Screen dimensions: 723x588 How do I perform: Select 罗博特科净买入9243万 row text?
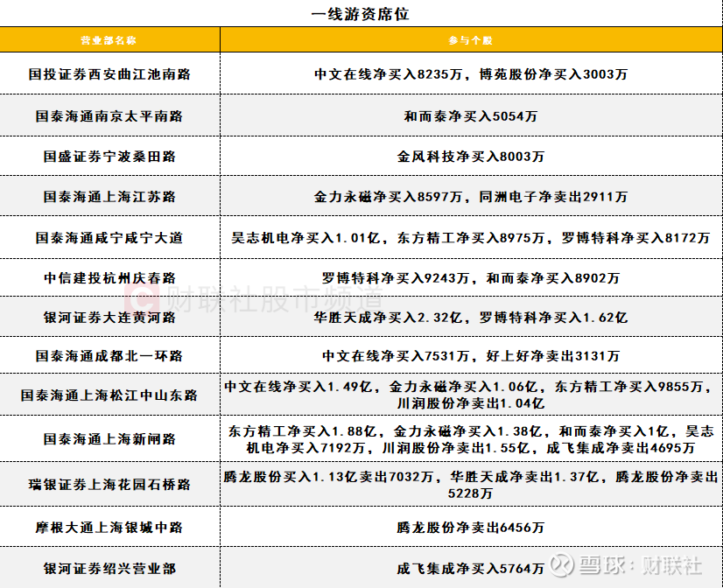pyautogui.click(x=396, y=278)
